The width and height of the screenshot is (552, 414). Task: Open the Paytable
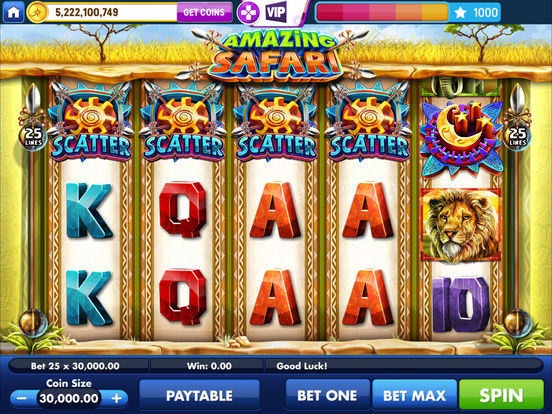click(x=200, y=395)
